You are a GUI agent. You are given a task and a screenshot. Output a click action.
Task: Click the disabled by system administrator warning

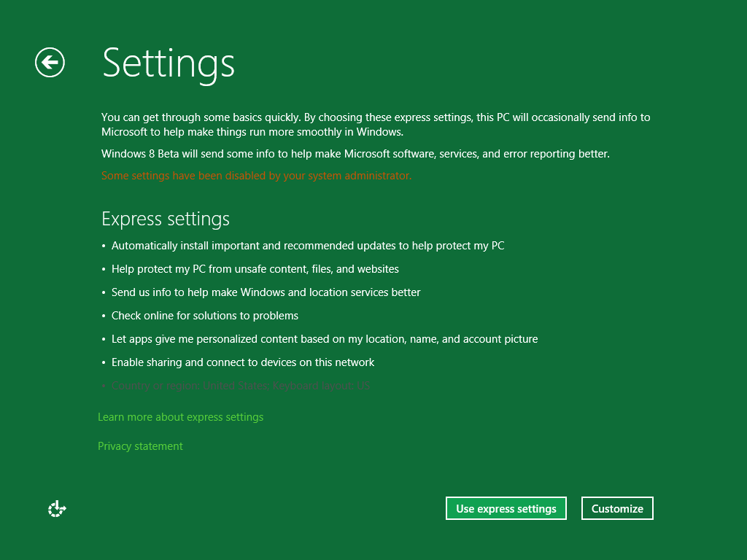click(x=256, y=176)
